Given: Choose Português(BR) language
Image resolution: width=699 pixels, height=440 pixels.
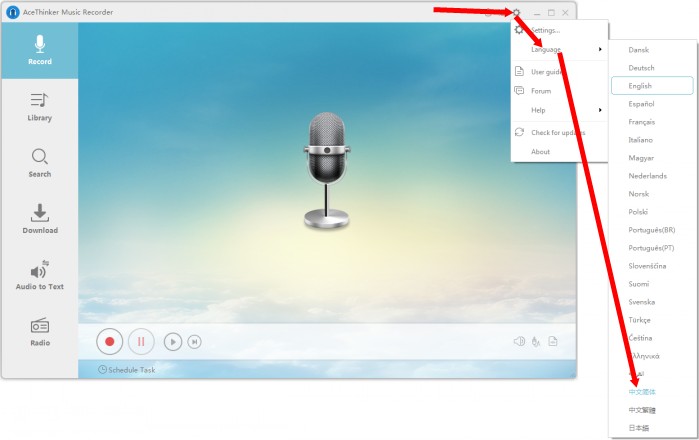Looking at the screenshot, I should click(x=651, y=230).
